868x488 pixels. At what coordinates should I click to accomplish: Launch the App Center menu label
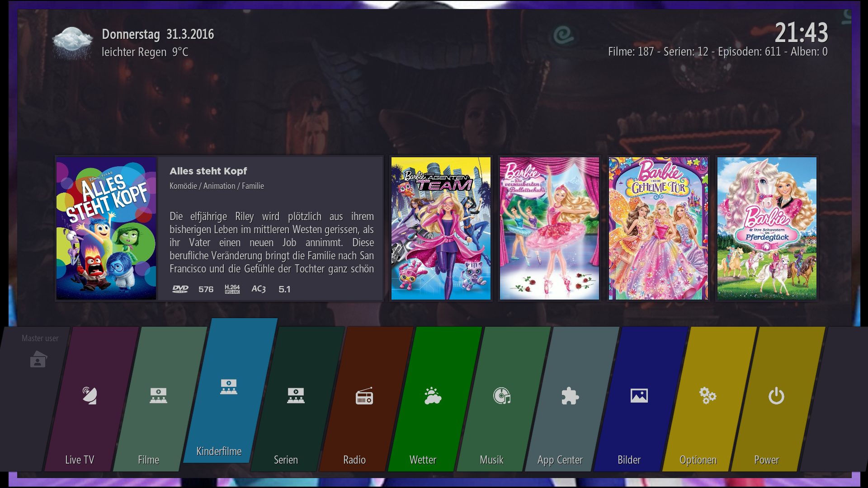point(560,460)
